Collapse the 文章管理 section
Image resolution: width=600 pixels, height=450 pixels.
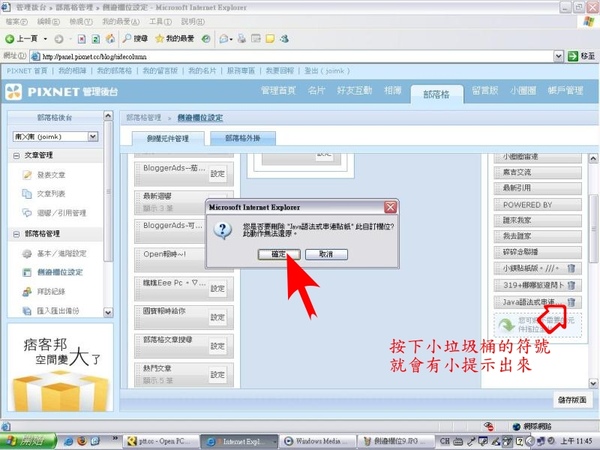coord(16,156)
